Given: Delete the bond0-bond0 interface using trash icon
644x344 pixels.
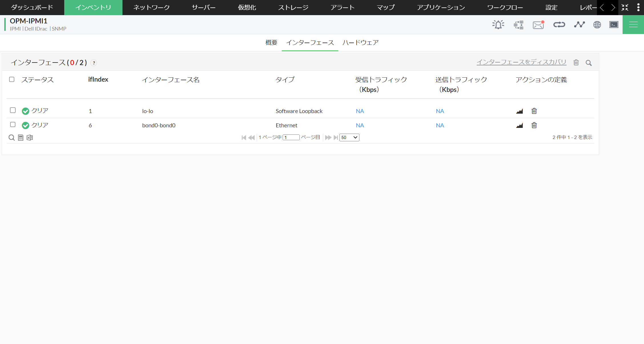Looking at the screenshot, I should coord(534,125).
